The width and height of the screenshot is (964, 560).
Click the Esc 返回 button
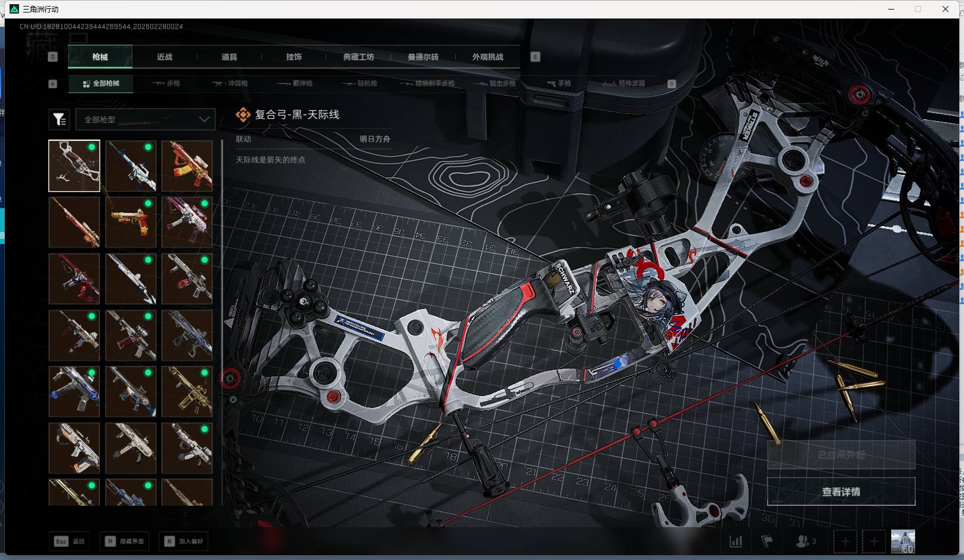(70, 542)
